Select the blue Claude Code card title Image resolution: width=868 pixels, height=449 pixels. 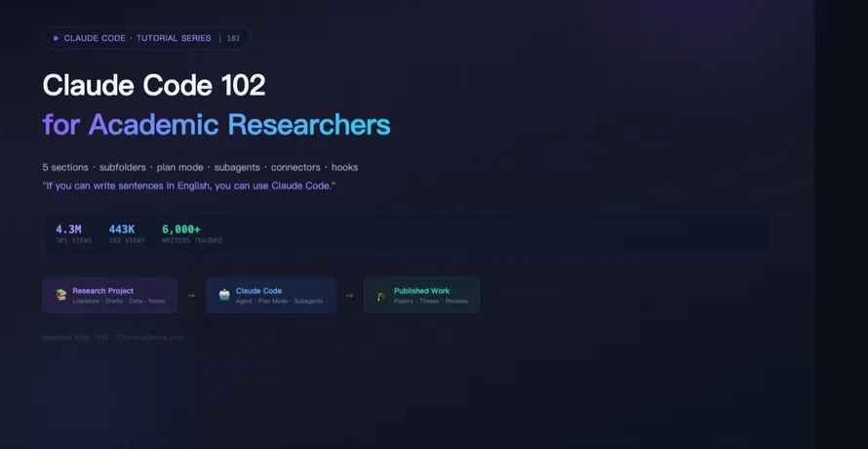point(258,291)
